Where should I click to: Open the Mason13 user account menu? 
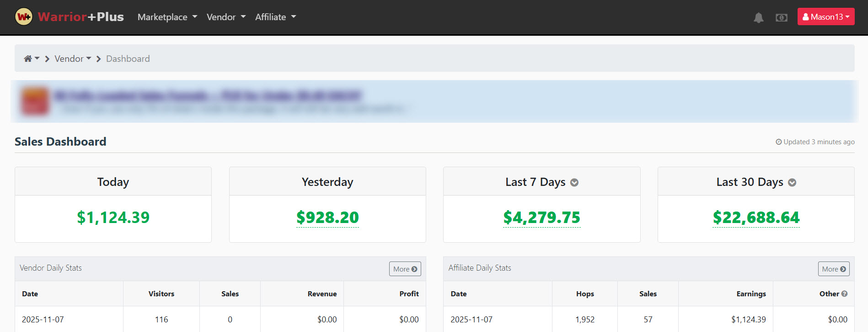tap(825, 17)
